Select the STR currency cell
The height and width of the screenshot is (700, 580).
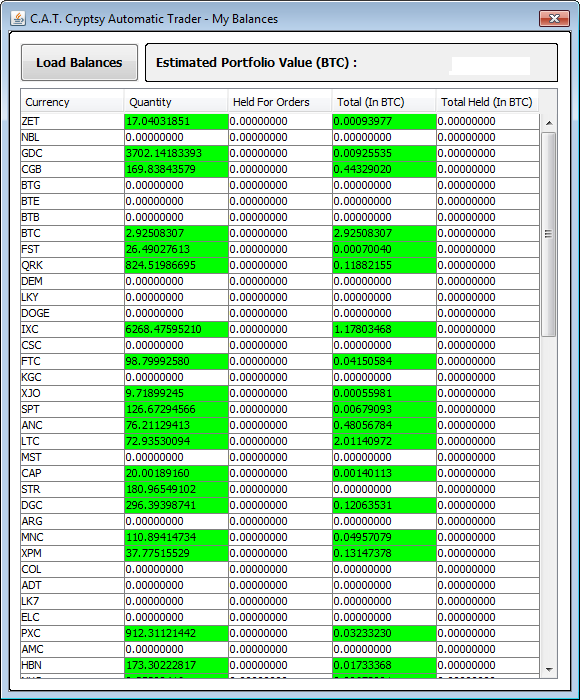click(x=72, y=489)
